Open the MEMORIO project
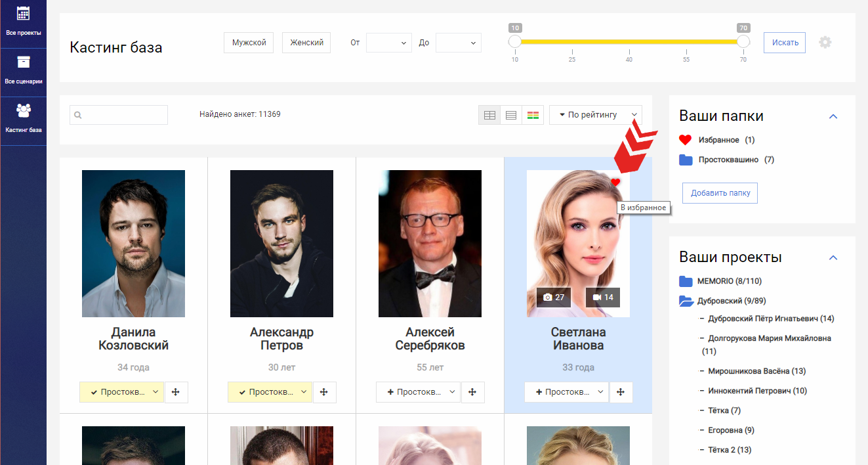 tap(730, 281)
